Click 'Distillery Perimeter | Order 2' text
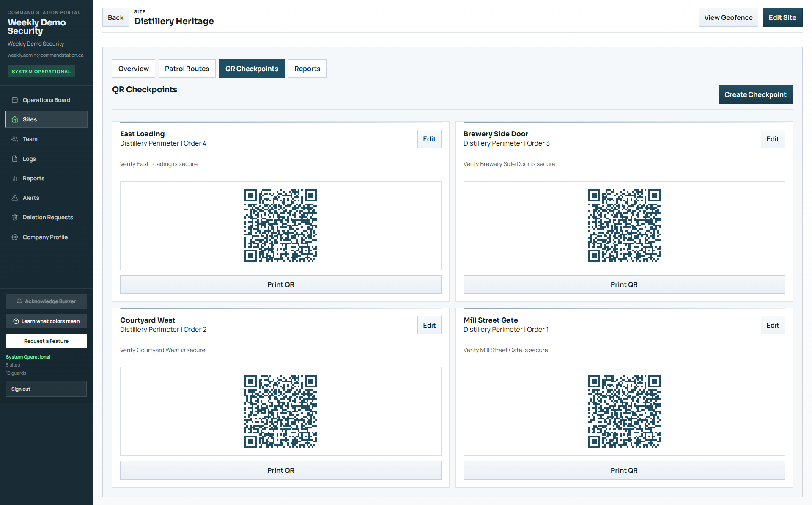This screenshot has width=812, height=505. pos(163,330)
